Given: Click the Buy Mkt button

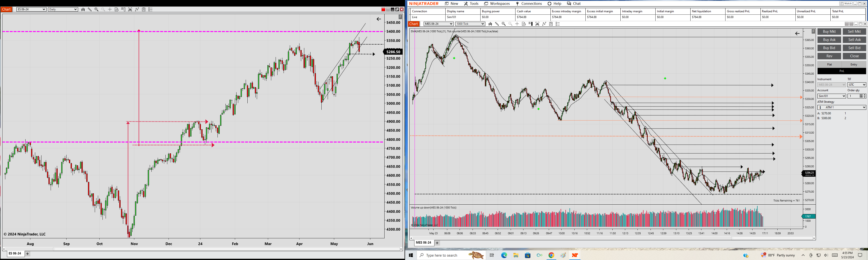Looking at the screenshot, I should point(829,32).
